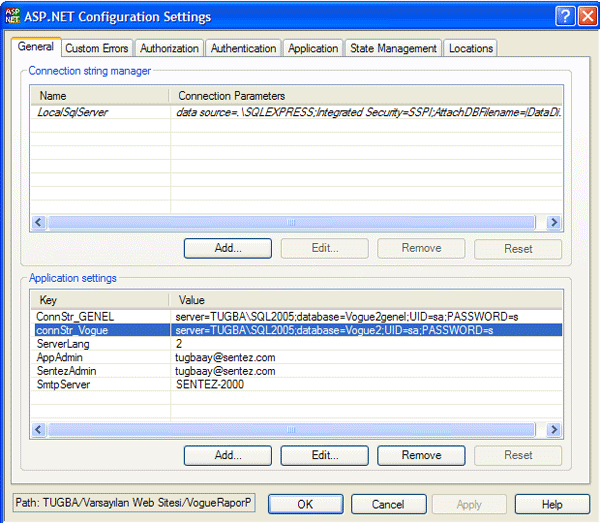Confirm with the OK button

(305, 504)
